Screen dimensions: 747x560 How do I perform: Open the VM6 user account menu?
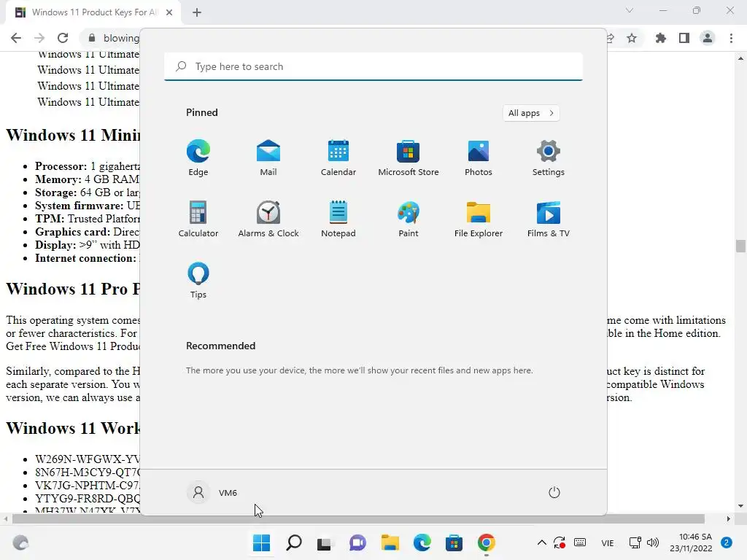pyautogui.click(x=212, y=492)
